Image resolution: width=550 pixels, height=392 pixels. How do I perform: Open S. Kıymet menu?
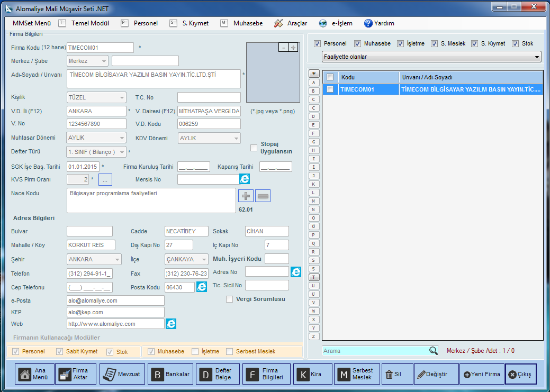[190, 23]
